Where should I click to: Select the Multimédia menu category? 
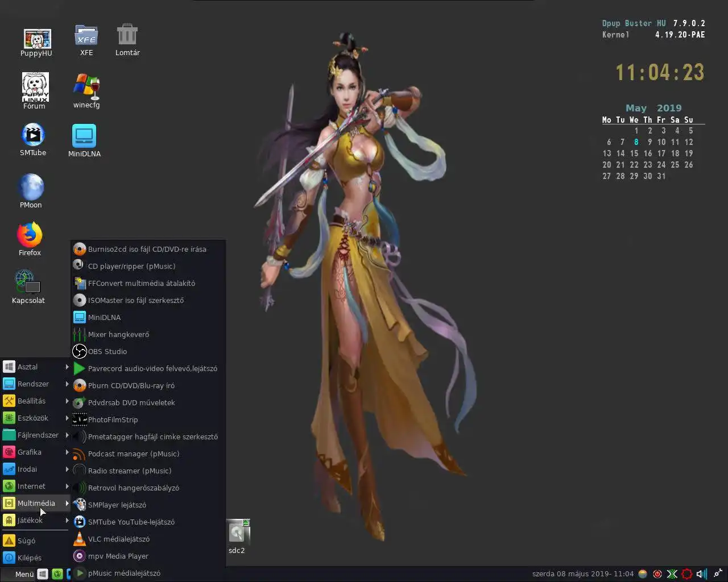(36, 504)
